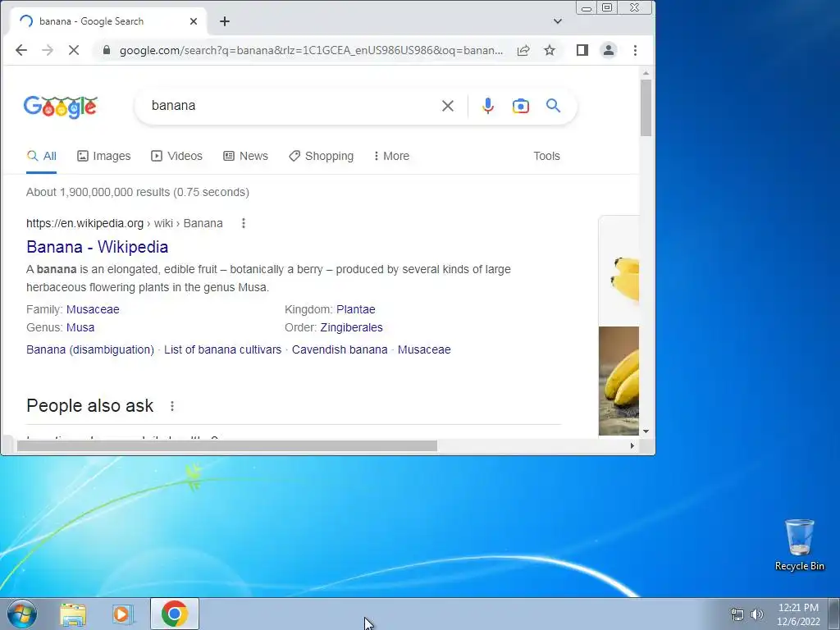Image resolution: width=840 pixels, height=630 pixels.
Task: Switch to the Videos tab
Action: (x=177, y=156)
